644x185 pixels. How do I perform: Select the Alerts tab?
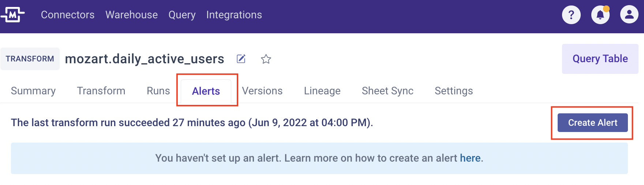206,91
